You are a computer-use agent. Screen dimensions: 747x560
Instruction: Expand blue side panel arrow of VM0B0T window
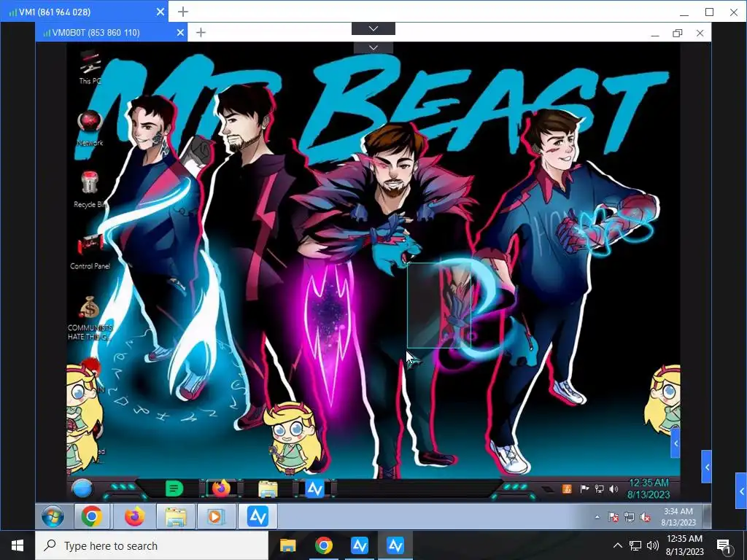pos(706,467)
